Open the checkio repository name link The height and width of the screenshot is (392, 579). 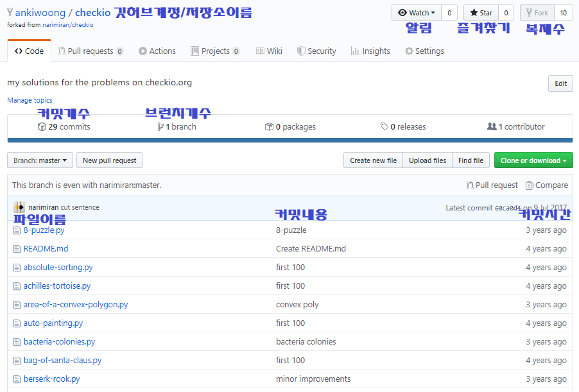pyautogui.click(x=92, y=13)
